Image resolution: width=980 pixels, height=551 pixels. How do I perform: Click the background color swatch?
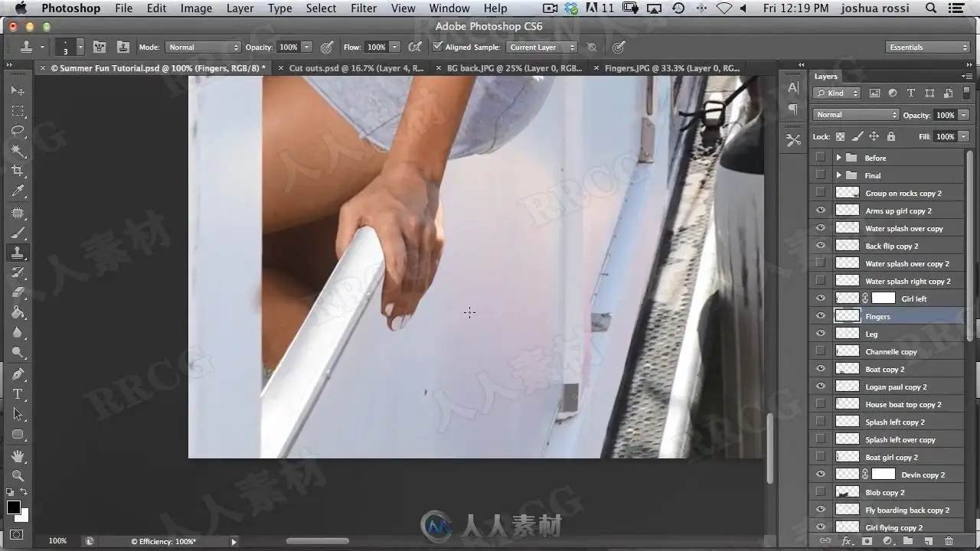23,516
